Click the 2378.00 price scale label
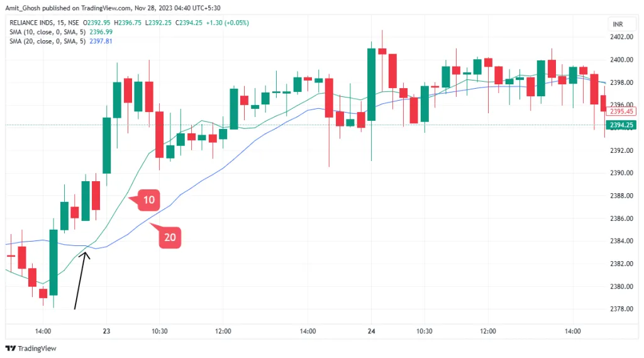Viewport: 644px width, 358px height. pos(621,309)
